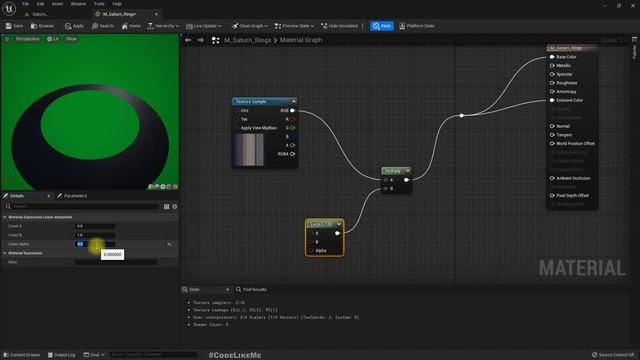The width and height of the screenshot is (640, 360).
Task: Open the Content Drawer
Action: [22, 355]
